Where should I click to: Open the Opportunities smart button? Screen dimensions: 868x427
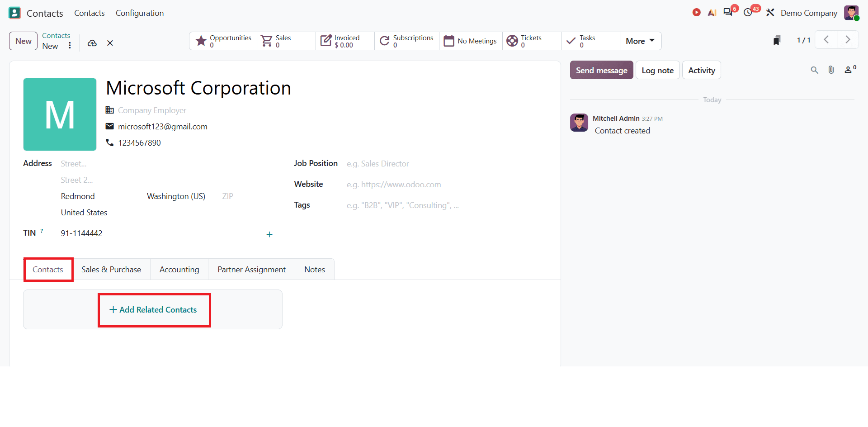tap(223, 41)
